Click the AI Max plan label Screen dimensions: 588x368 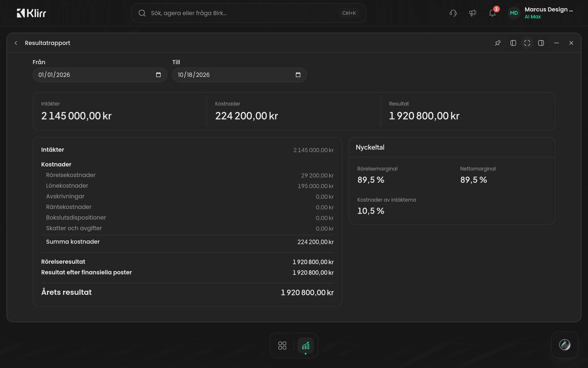[x=533, y=17]
